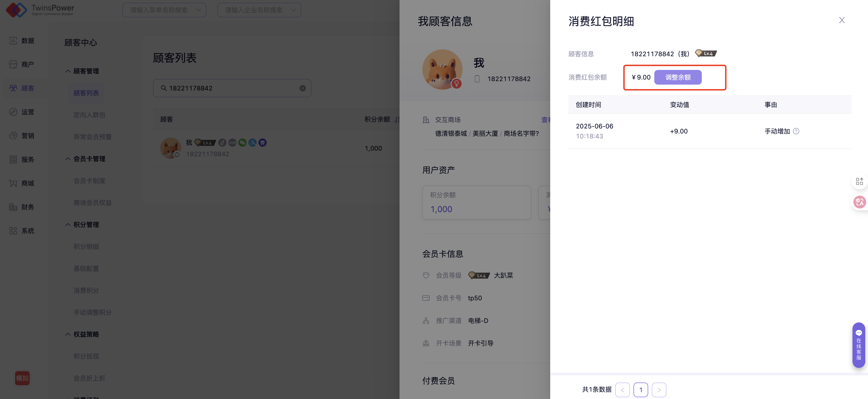Close the 消费红包明细 drawer

pos(841,20)
